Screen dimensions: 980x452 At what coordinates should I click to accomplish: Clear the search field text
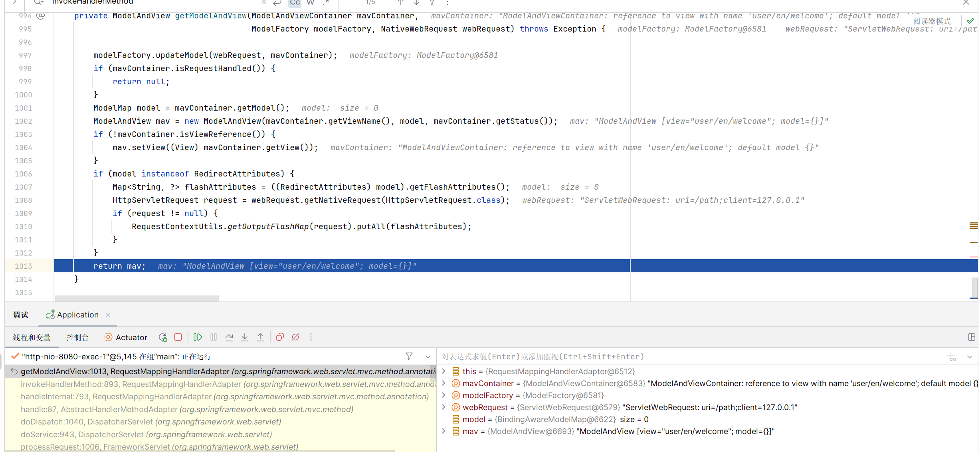263,2
